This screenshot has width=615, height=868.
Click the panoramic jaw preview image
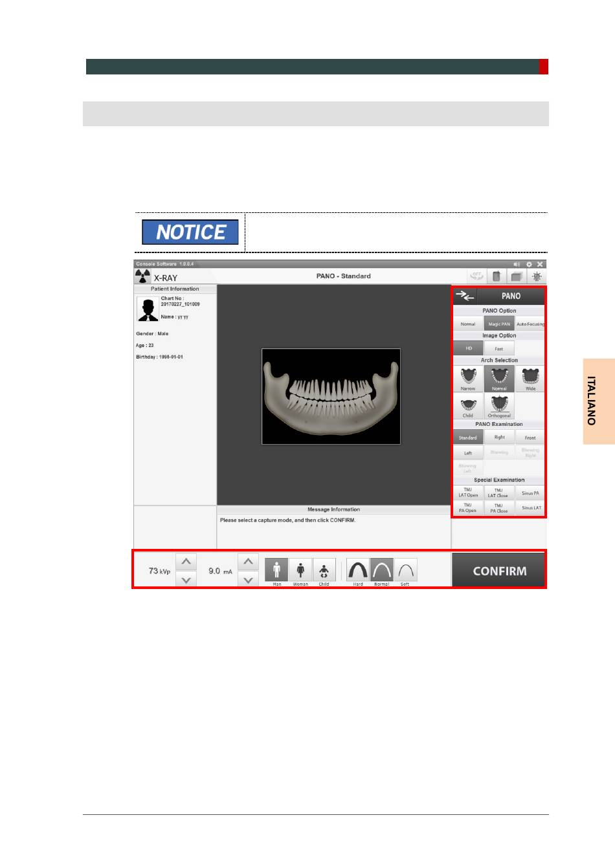click(x=331, y=396)
